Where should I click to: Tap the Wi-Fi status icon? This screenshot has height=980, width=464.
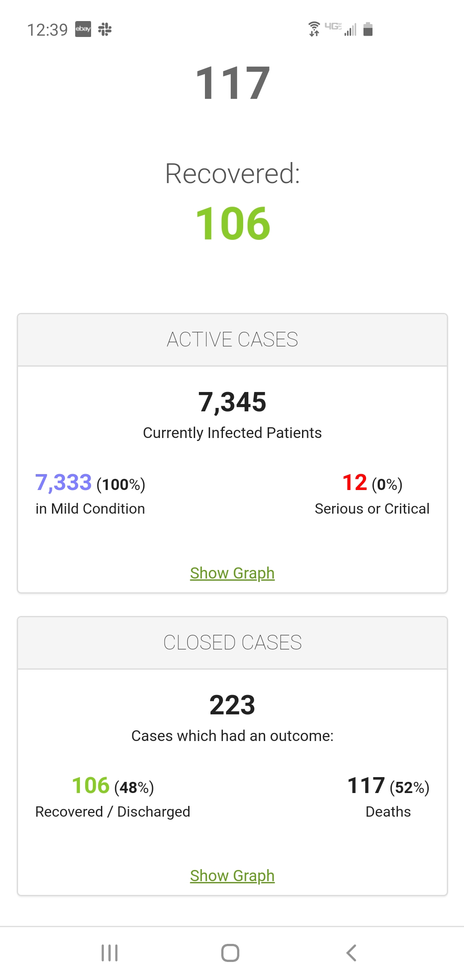314,29
